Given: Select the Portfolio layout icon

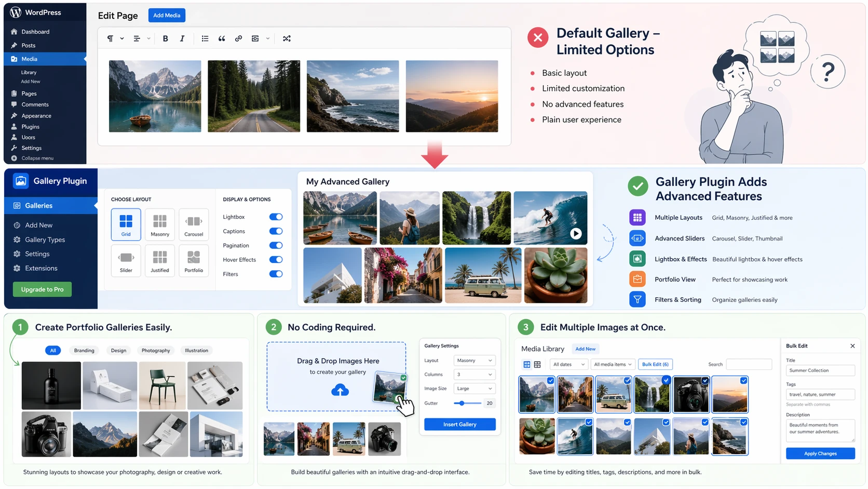Looking at the screenshot, I should point(194,257).
